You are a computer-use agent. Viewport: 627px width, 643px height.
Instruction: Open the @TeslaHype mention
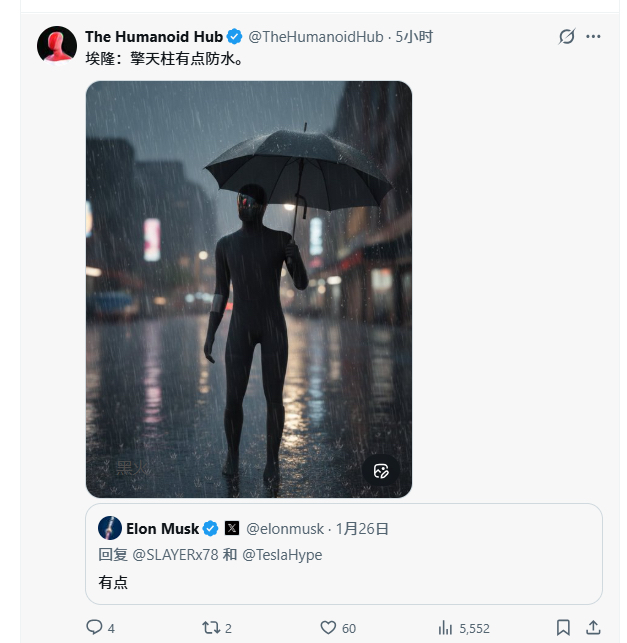pyautogui.click(x=282, y=555)
